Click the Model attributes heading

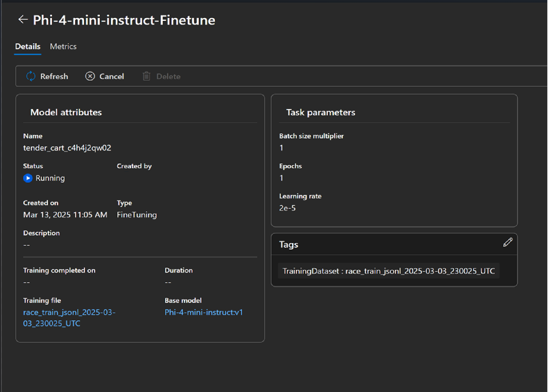point(66,112)
